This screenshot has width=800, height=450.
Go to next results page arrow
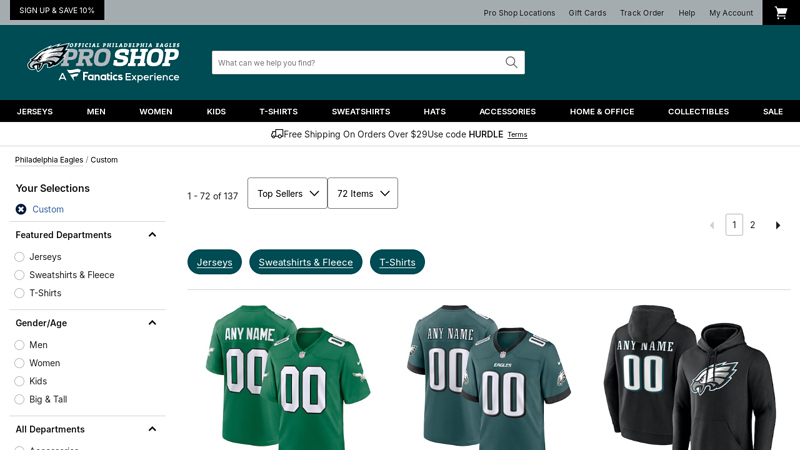(x=778, y=225)
